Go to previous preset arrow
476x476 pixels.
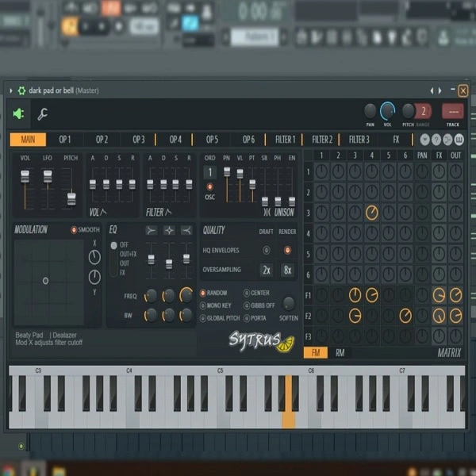coord(432,90)
